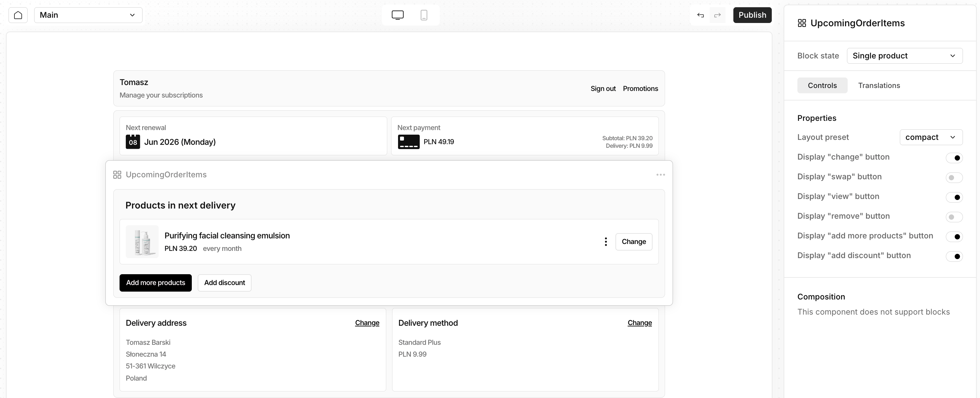The image size is (980, 398).
Task: Undo the last change
Action: coord(701,15)
